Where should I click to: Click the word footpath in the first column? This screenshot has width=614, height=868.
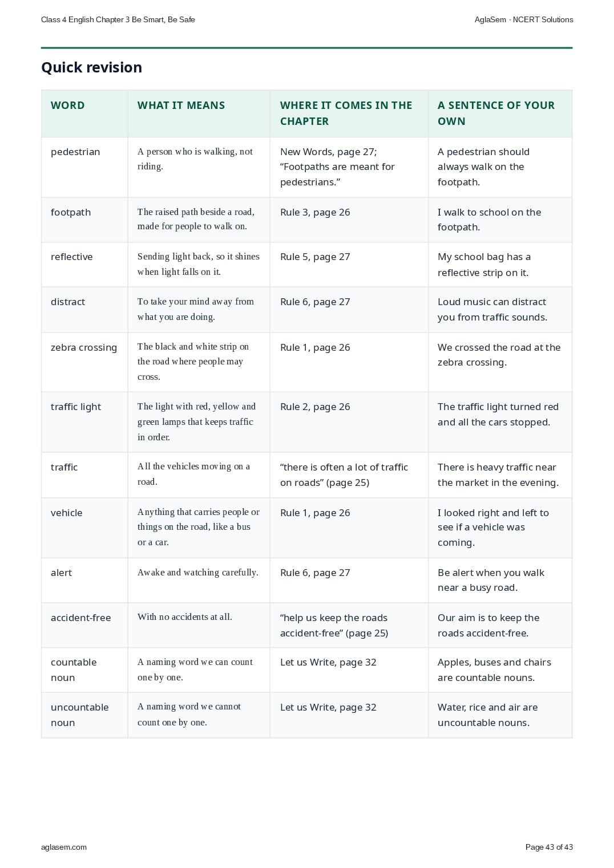71,212
